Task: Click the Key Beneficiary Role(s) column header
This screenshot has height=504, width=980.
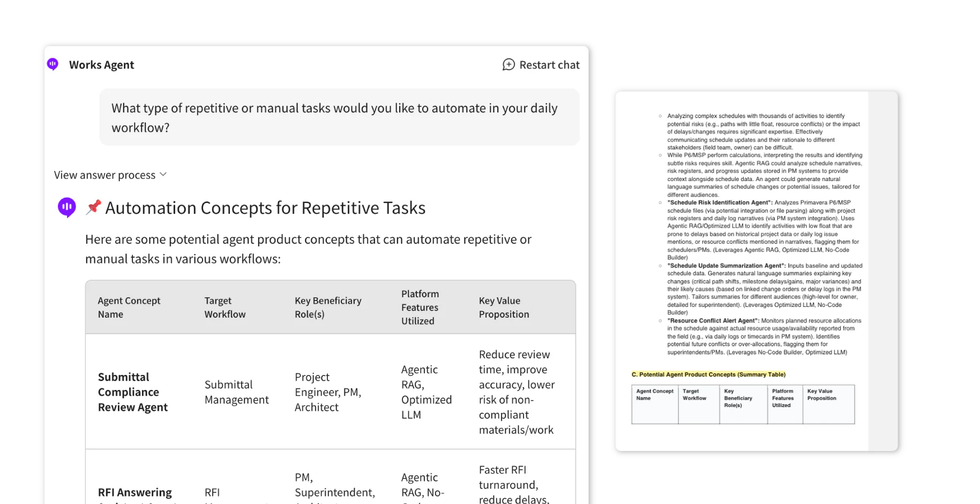Action: [x=328, y=307]
